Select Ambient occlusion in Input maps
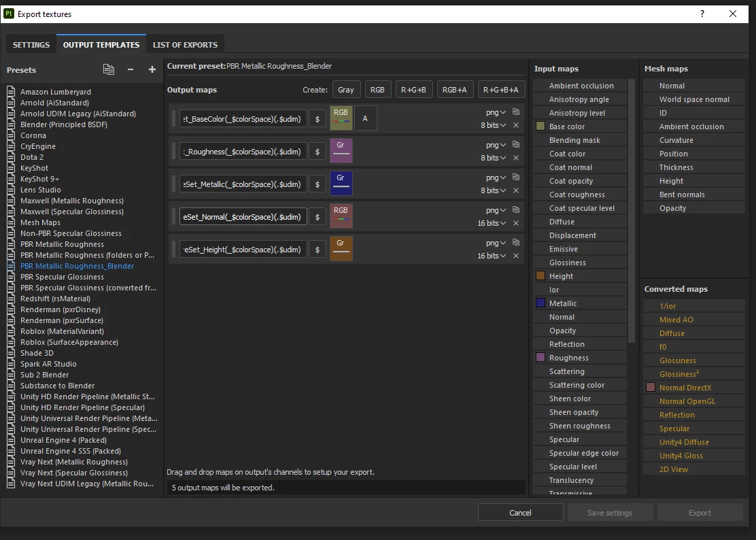The image size is (756, 540). tap(580, 85)
